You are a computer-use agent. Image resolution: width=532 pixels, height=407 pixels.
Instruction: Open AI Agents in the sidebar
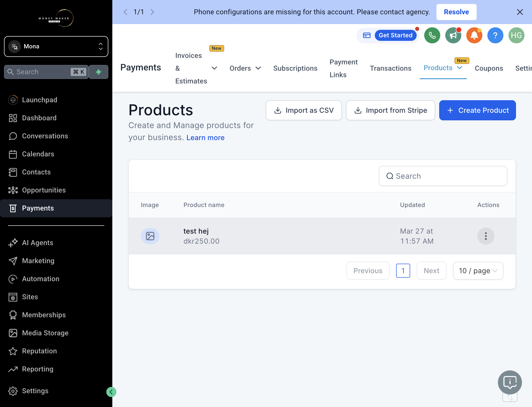coord(56,243)
